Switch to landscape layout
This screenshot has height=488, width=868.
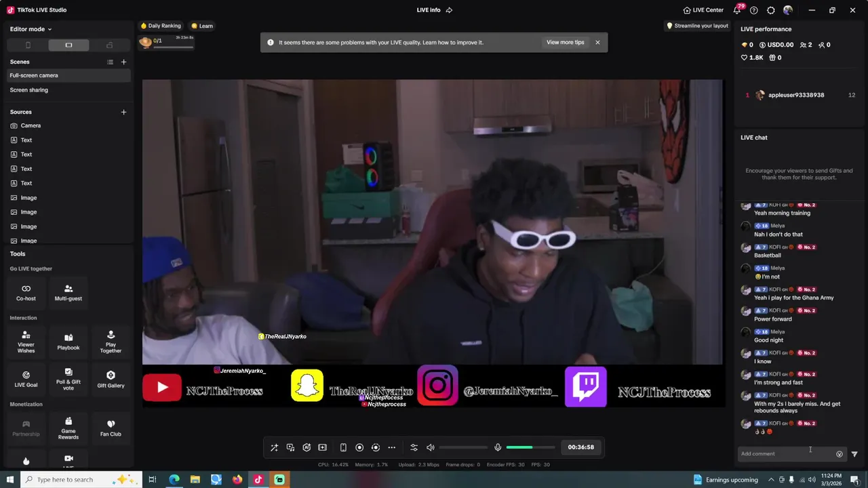tap(68, 45)
